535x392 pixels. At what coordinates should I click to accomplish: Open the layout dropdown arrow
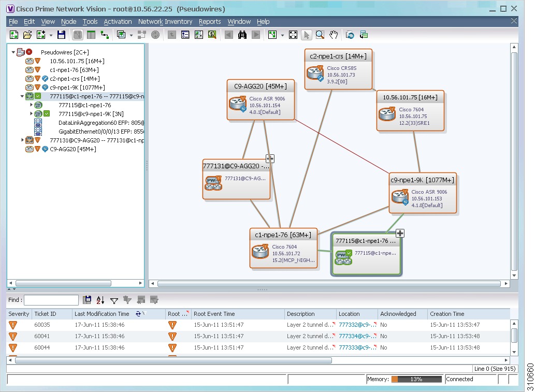point(282,35)
